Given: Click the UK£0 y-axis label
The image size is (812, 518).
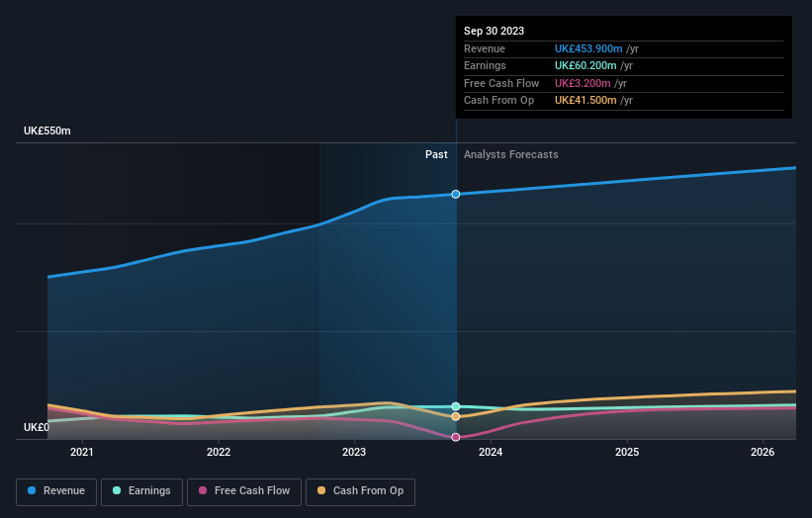Looking at the screenshot, I should [37, 427].
